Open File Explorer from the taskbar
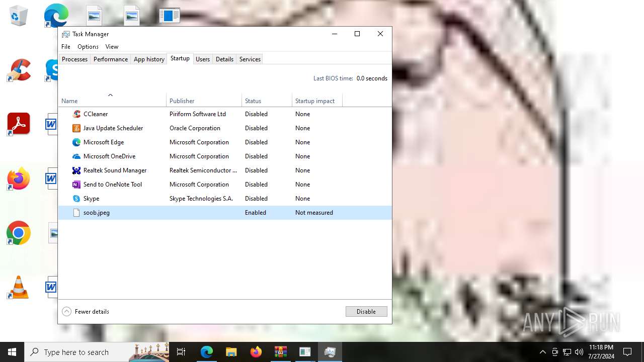 click(231, 352)
